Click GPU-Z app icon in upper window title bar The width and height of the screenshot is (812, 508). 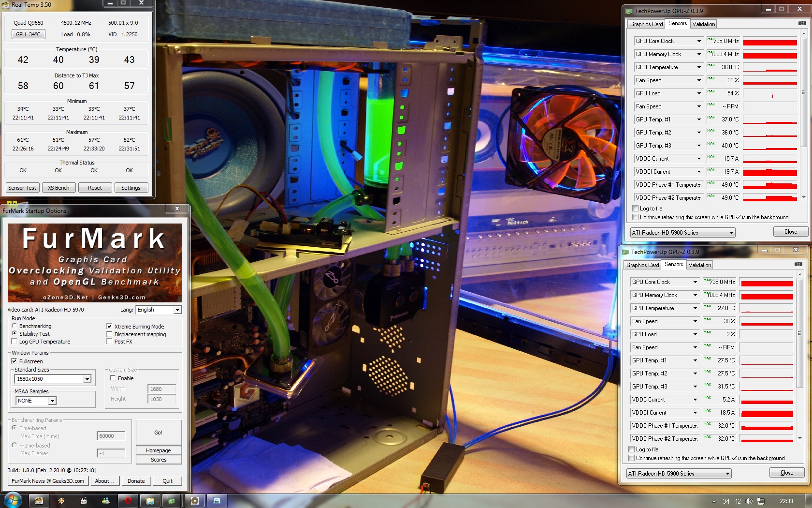[629, 11]
